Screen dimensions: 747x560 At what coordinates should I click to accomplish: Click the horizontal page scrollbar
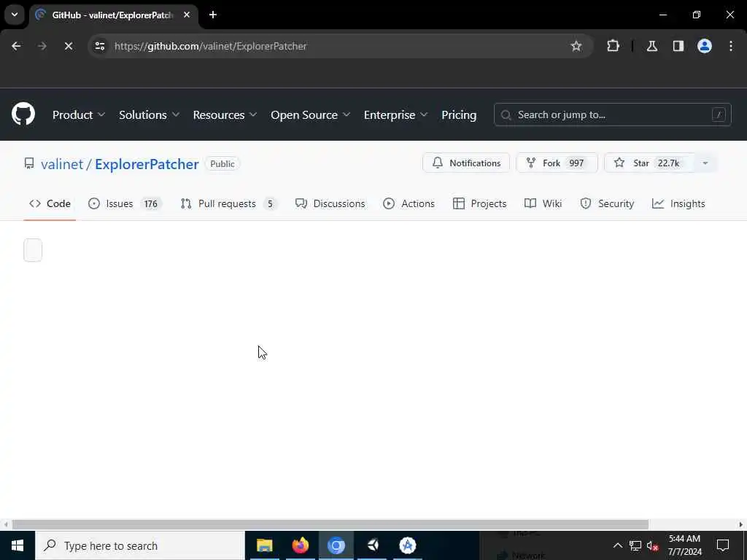click(330, 524)
